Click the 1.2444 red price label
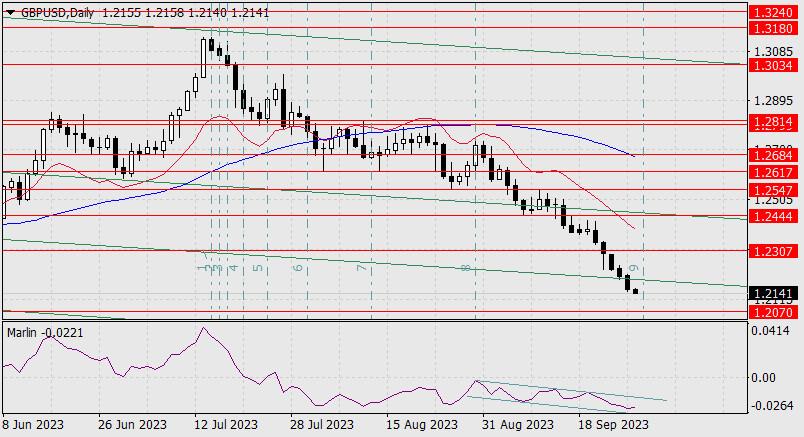The width and height of the screenshot is (804, 437). (x=774, y=216)
